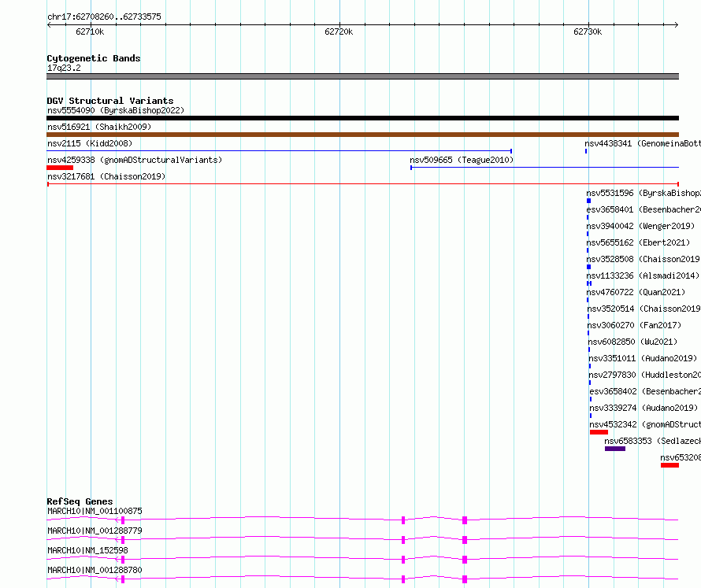Click the nsv509665 (Teague2010) label

click(x=462, y=160)
